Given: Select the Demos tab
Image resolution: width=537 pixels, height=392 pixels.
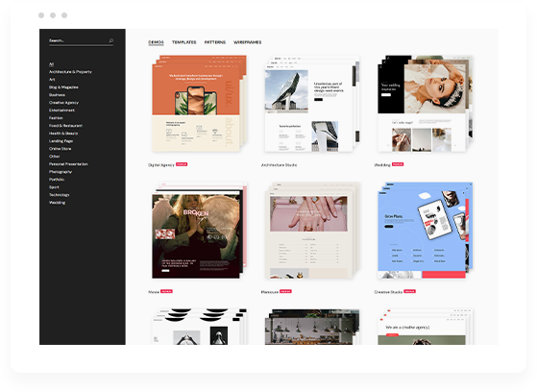Looking at the screenshot, I should coord(156,42).
